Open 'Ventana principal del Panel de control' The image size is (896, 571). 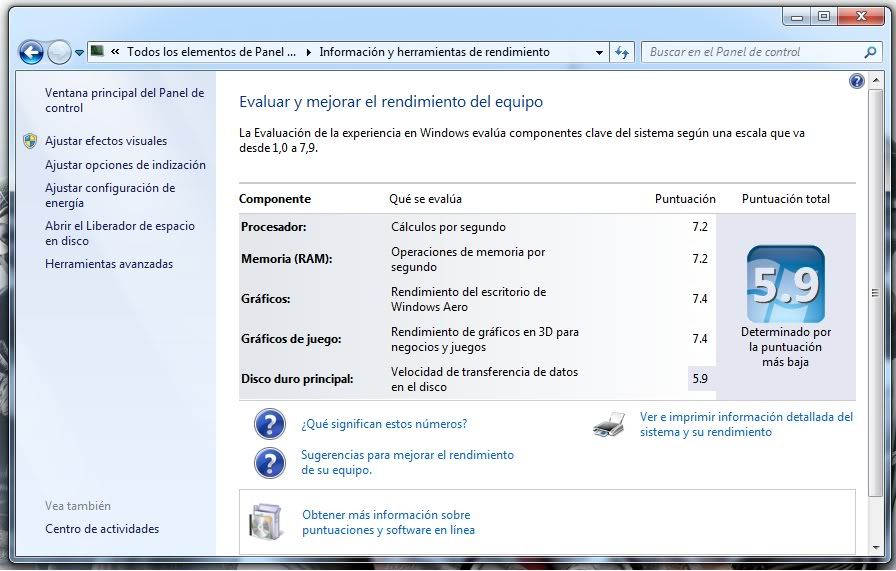[125, 100]
